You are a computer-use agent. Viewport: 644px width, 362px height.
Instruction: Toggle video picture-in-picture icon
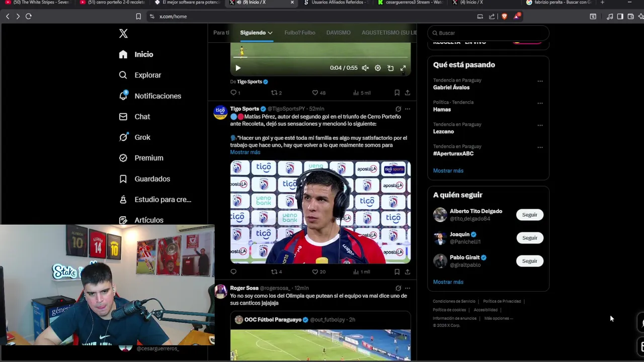tap(390, 68)
